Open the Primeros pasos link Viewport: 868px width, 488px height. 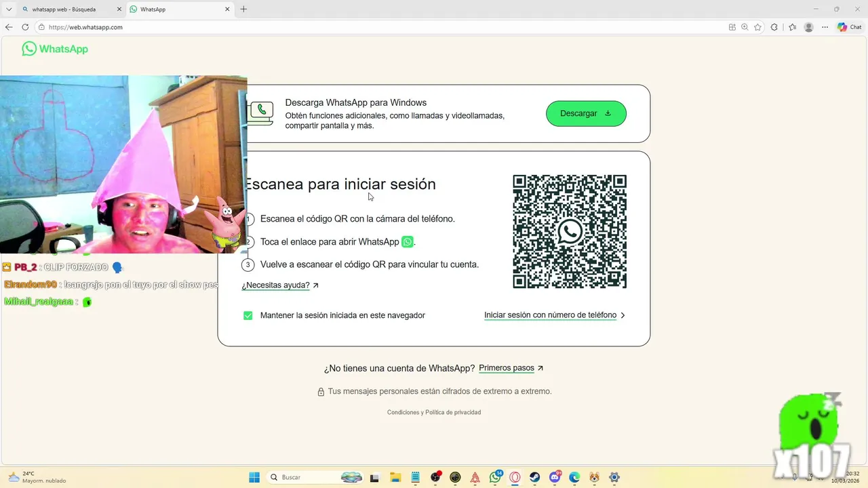point(511,368)
